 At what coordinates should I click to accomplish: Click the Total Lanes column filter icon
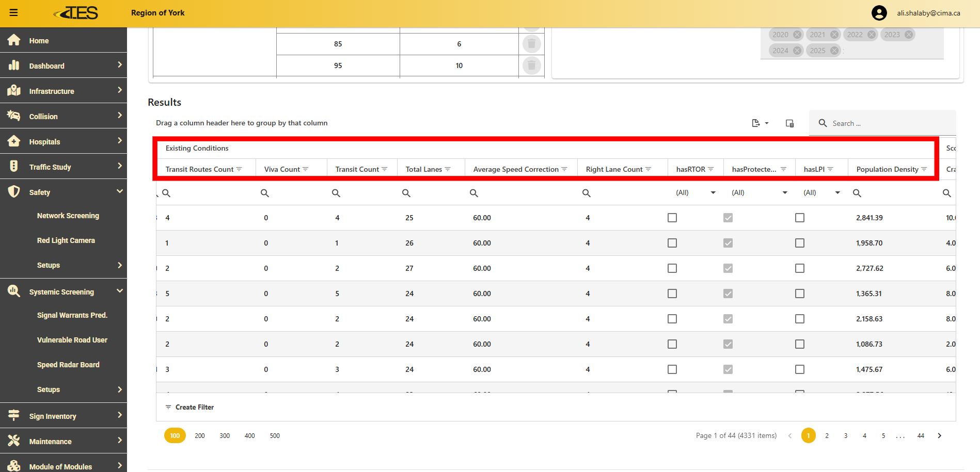[448, 169]
